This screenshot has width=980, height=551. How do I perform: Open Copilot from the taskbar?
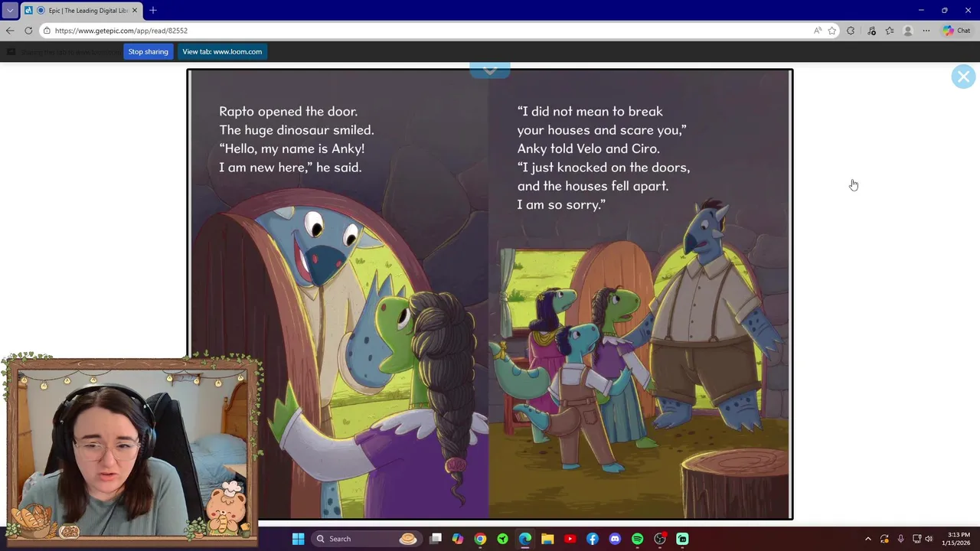coord(458,539)
